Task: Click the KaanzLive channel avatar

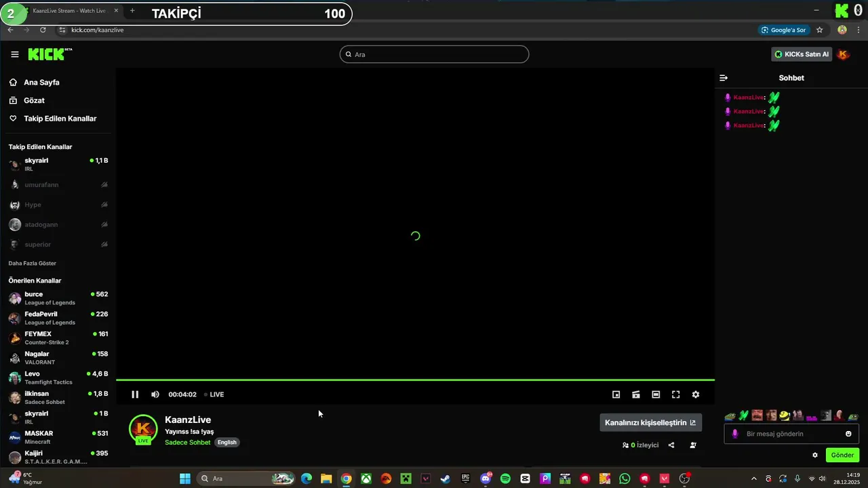Action: tap(143, 429)
